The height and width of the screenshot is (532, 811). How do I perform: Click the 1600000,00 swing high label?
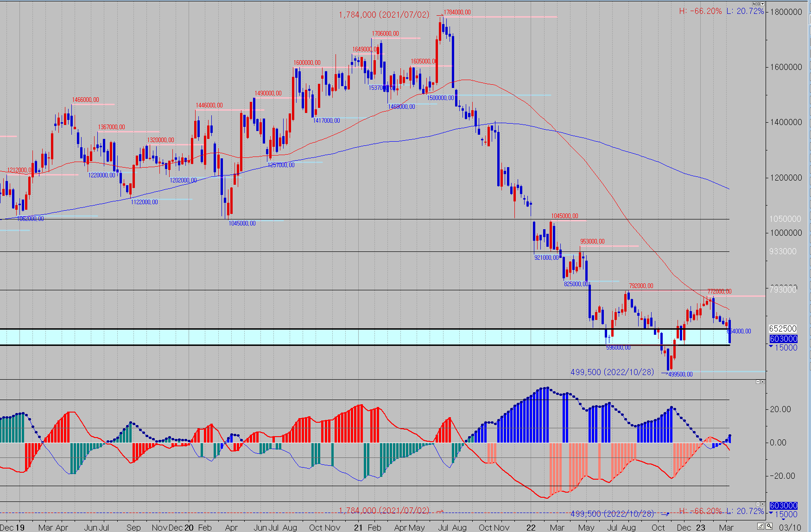tap(307, 63)
